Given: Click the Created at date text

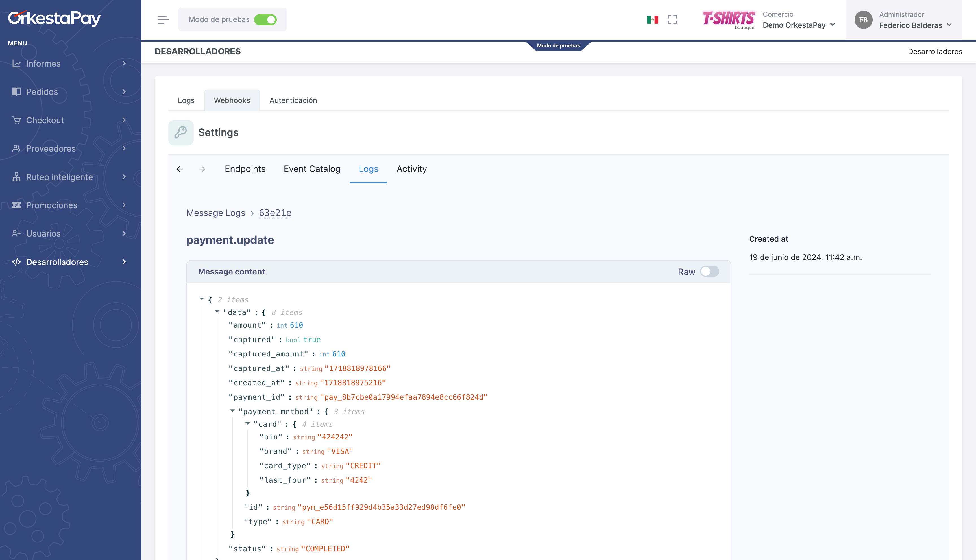Looking at the screenshot, I should (806, 257).
